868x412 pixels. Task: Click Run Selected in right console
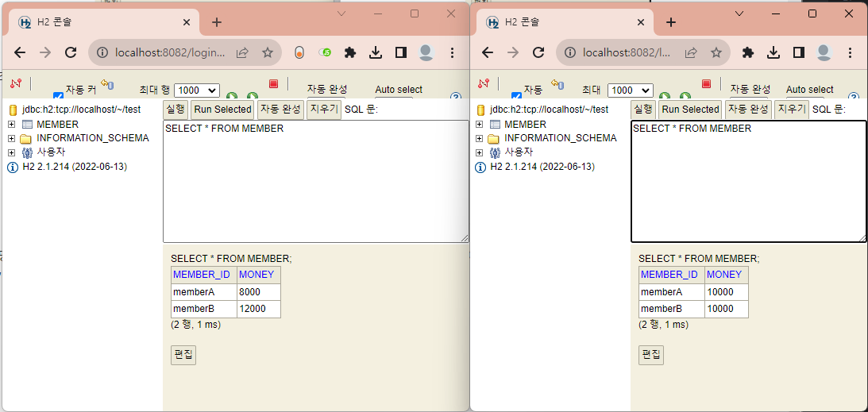click(690, 110)
